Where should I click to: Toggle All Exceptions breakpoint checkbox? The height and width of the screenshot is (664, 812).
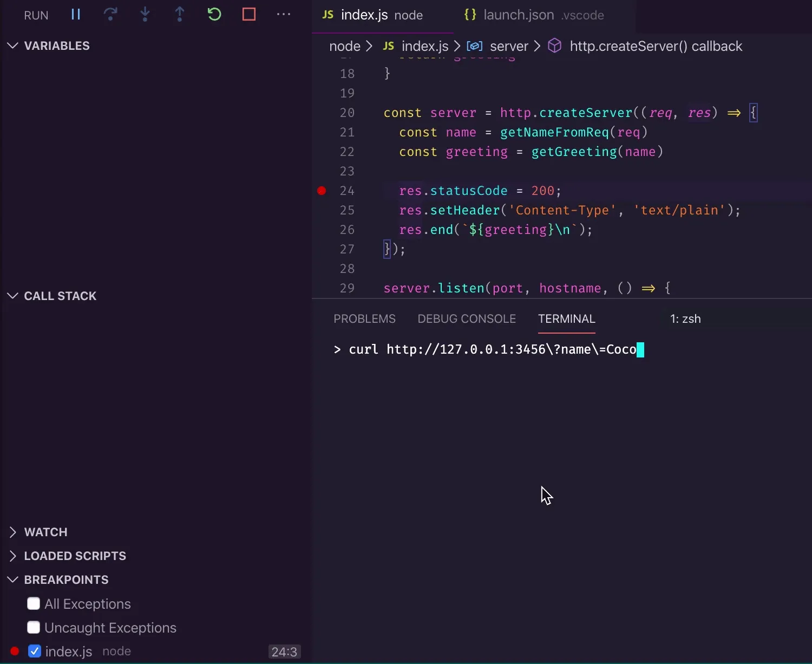coord(34,603)
